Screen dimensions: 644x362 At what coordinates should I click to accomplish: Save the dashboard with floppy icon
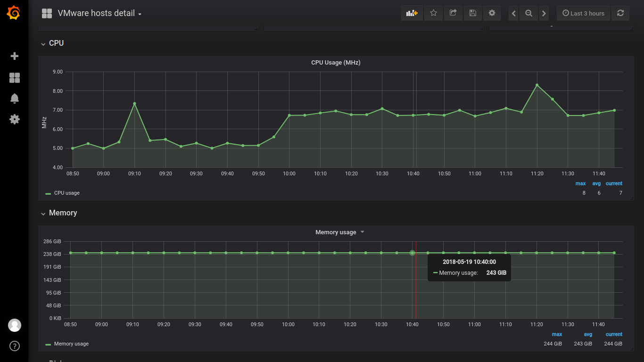pos(472,13)
